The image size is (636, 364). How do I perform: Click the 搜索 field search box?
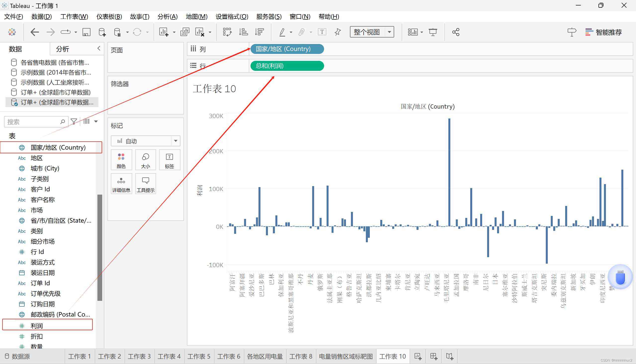click(33, 122)
